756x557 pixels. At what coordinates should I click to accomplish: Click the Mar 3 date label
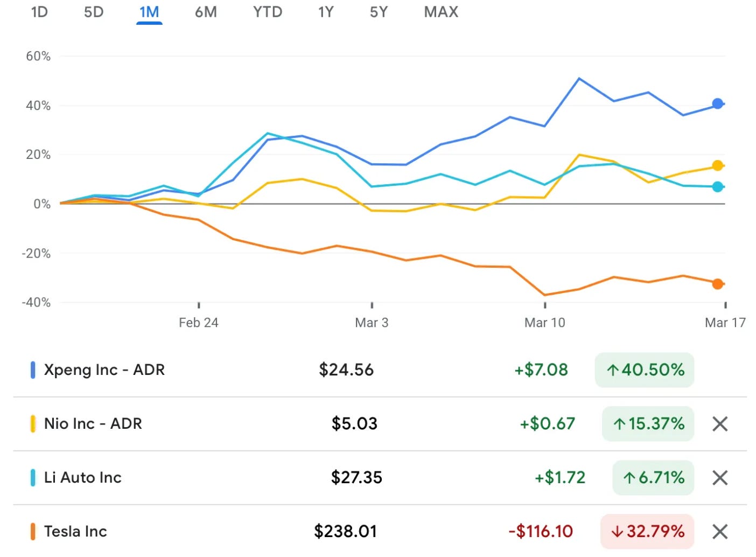372,323
